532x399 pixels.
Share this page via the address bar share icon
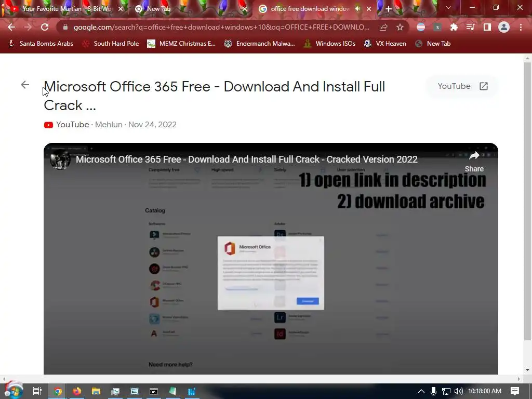tap(383, 27)
